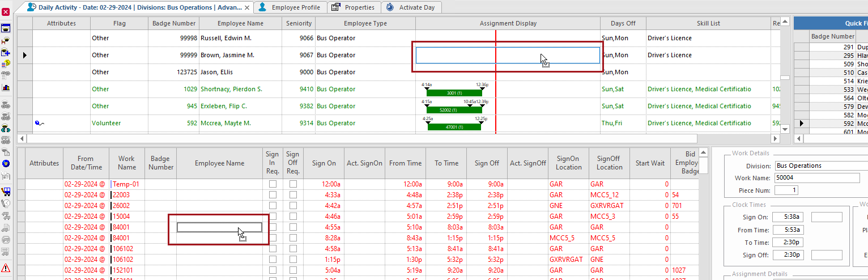Click the SignOn Location column header
The height and width of the screenshot is (280, 868).
point(568,163)
